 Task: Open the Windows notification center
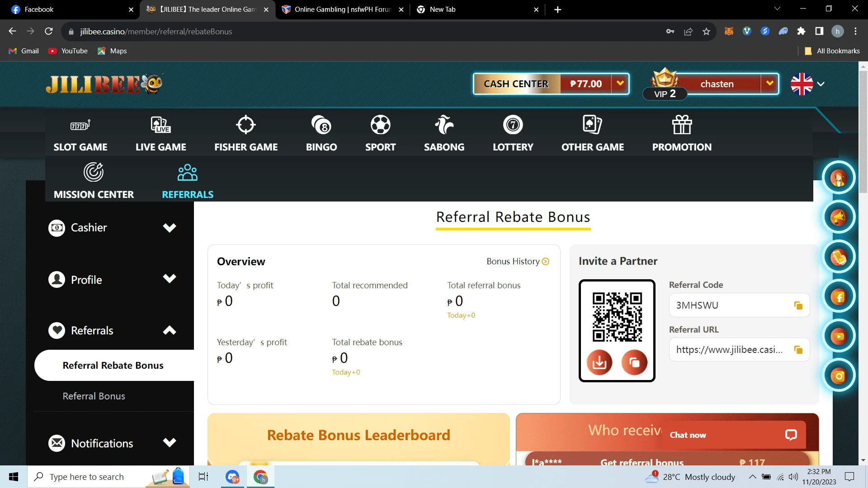click(849, 477)
